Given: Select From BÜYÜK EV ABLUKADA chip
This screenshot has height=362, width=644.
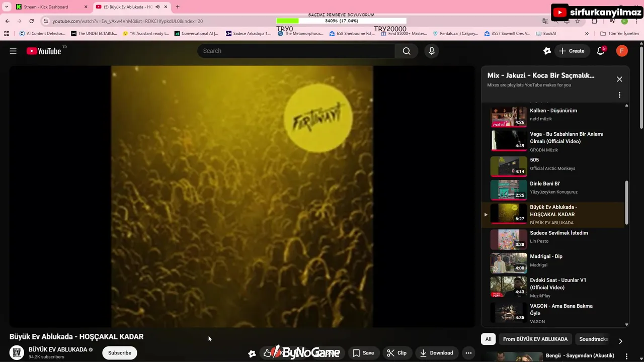Looking at the screenshot, I should coord(535,339).
